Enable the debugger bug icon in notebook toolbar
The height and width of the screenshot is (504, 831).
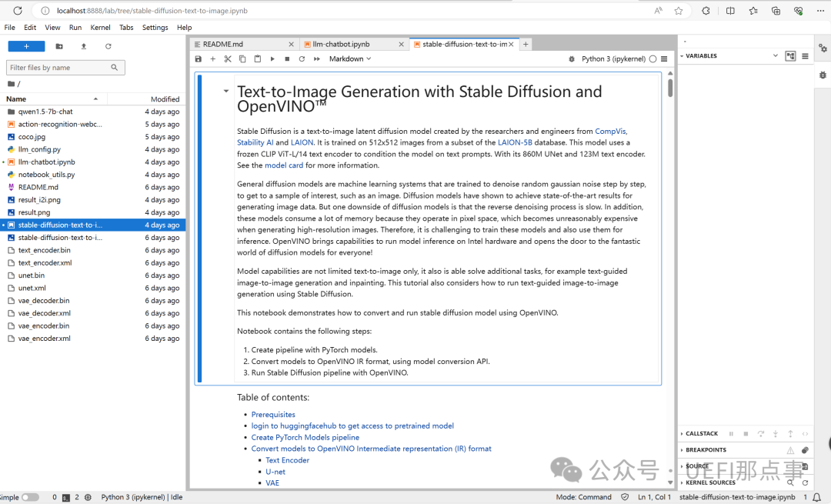point(571,59)
